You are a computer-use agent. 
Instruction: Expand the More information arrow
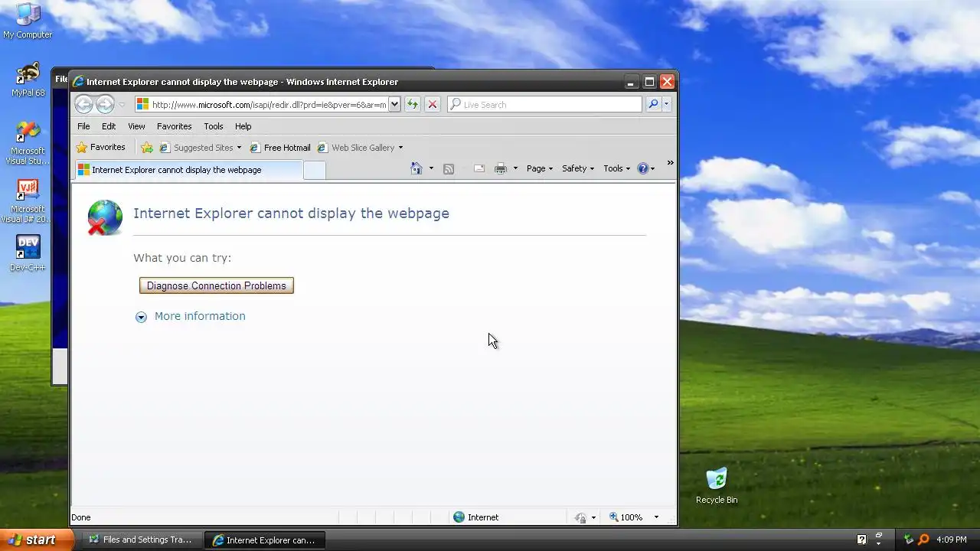[141, 317]
